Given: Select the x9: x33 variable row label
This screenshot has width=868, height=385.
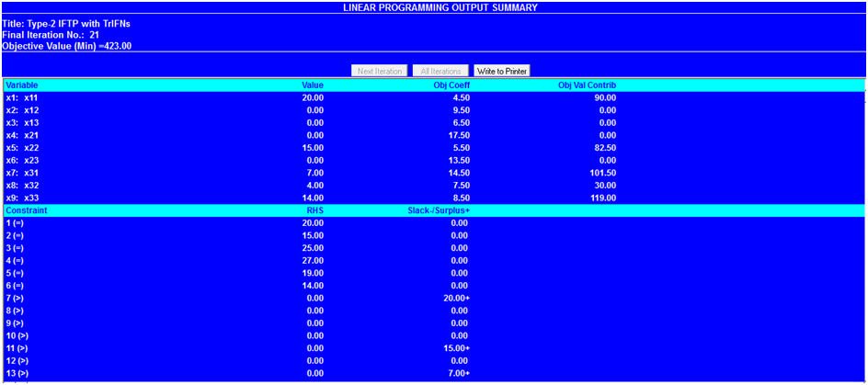Looking at the screenshot, I should click(x=23, y=198).
